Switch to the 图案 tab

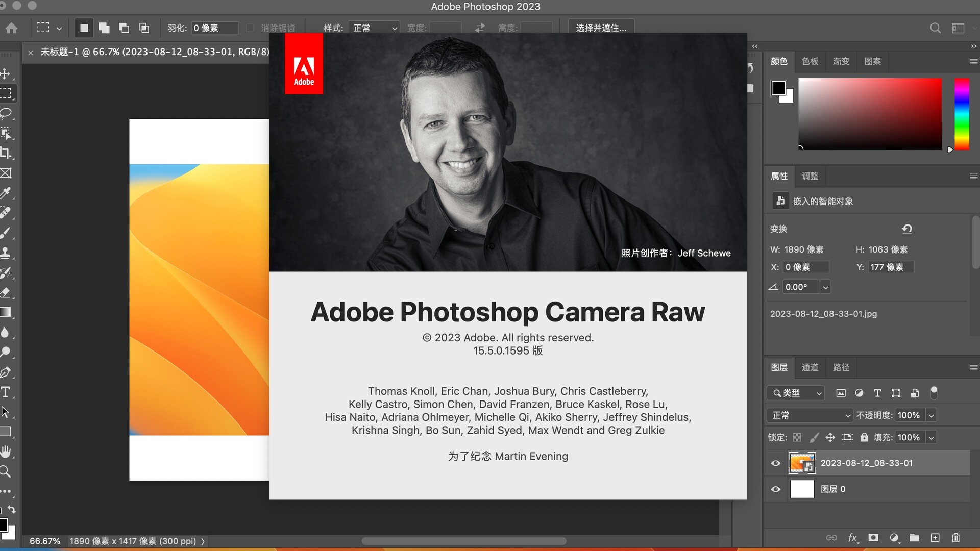[873, 61]
